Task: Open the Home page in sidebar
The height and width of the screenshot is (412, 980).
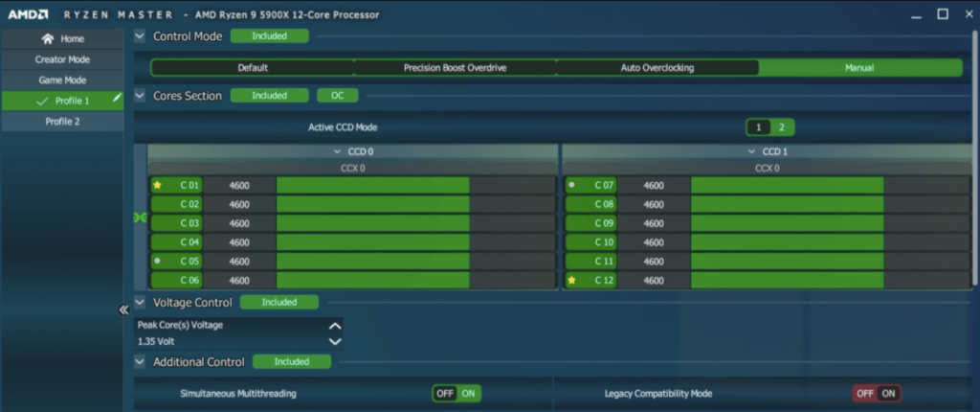Action: click(62, 39)
